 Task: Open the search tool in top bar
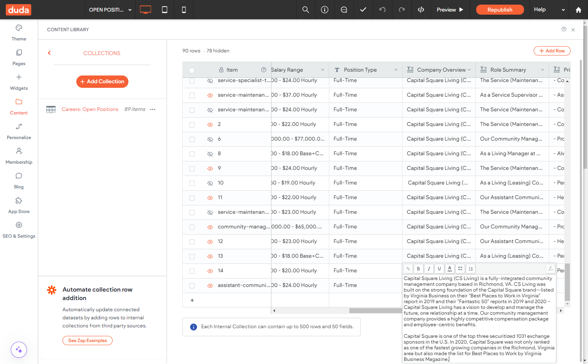[306, 10]
